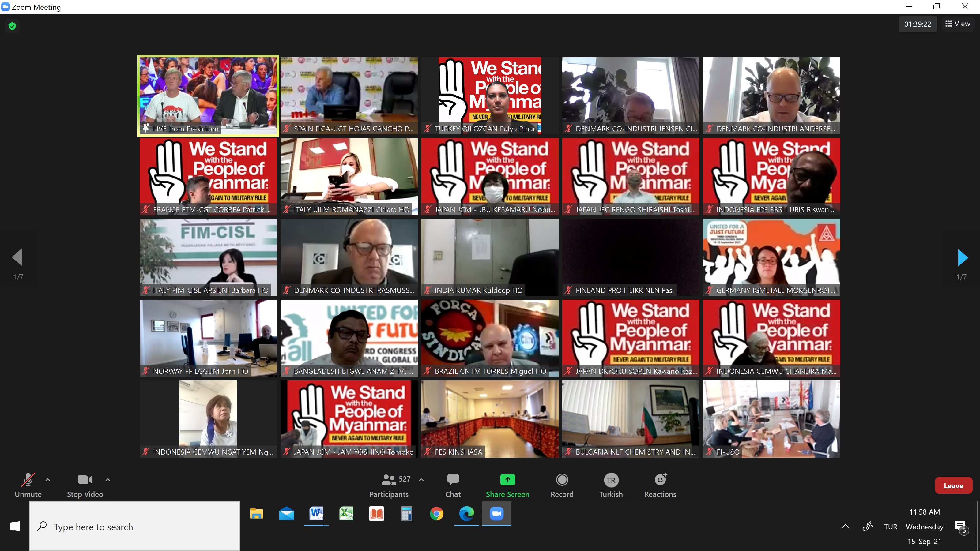Select the INDONESIA CEMWU CHANDRA tile
The image size is (980, 551).
click(771, 339)
